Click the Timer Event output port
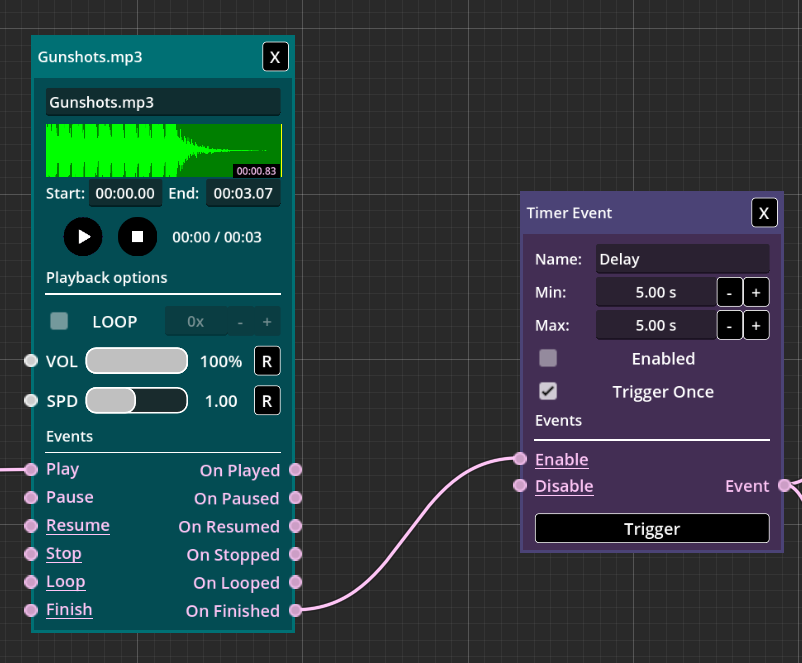This screenshot has width=802, height=663. [x=785, y=486]
